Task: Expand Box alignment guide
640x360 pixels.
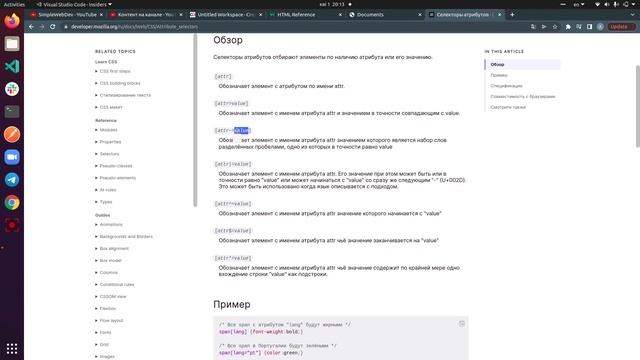Action: tap(112, 249)
